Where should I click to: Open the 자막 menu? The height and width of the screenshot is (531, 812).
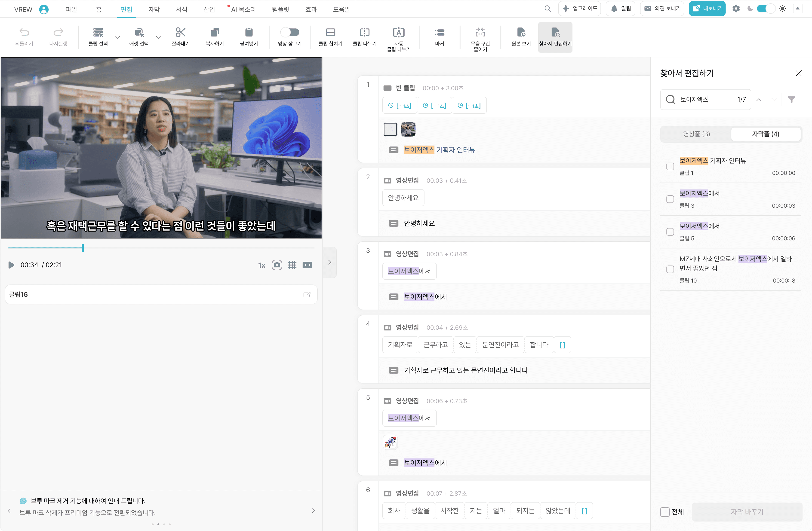pyautogui.click(x=154, y=9)
